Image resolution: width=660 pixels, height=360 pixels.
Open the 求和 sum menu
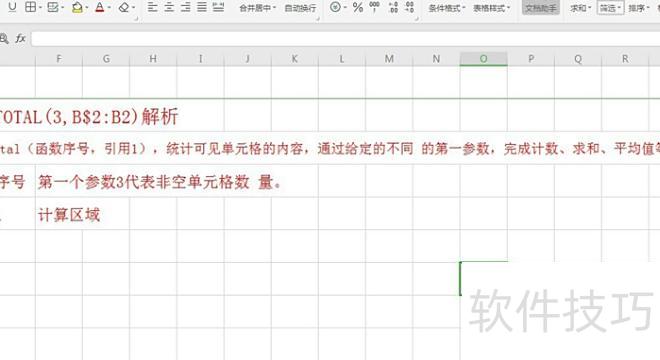(x=580, y=8)
